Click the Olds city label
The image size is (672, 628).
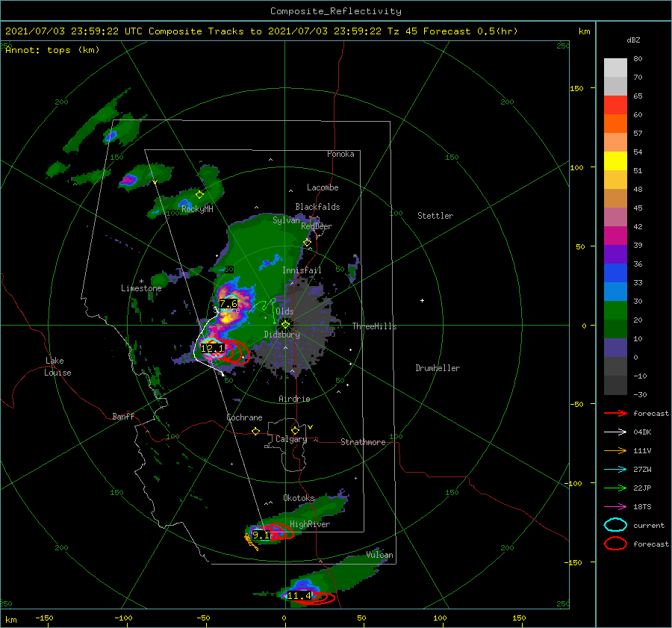284,311
